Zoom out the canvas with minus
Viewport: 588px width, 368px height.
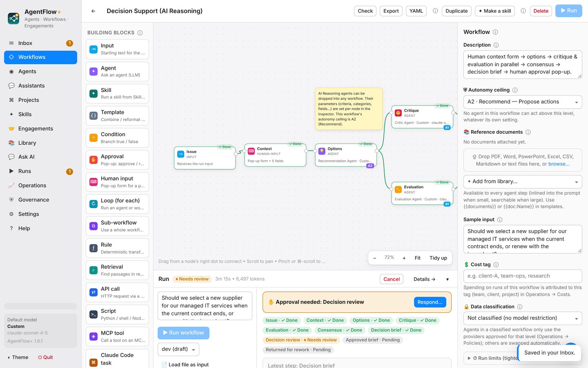374,258
